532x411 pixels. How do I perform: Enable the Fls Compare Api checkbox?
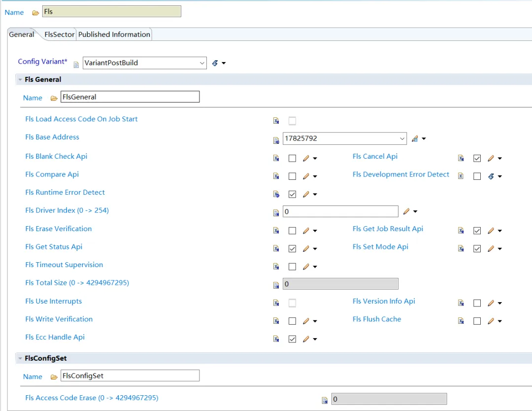(292, 176)
